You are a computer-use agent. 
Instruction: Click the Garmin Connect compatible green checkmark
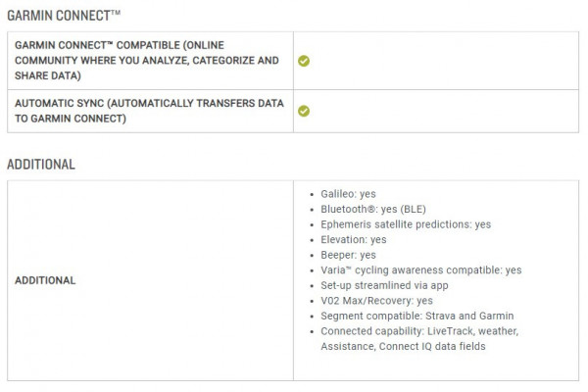pyautogui.click(x=304, y=61)
